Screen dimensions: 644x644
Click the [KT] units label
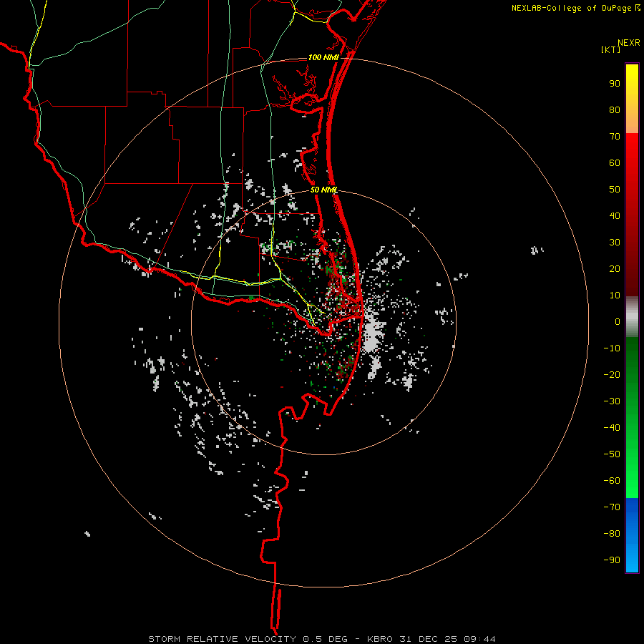611,49
